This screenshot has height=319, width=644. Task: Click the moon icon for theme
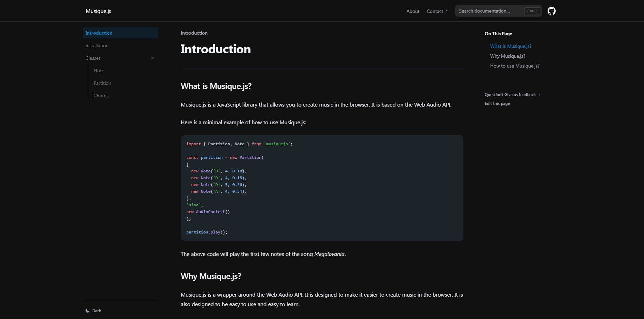(88, 311)
